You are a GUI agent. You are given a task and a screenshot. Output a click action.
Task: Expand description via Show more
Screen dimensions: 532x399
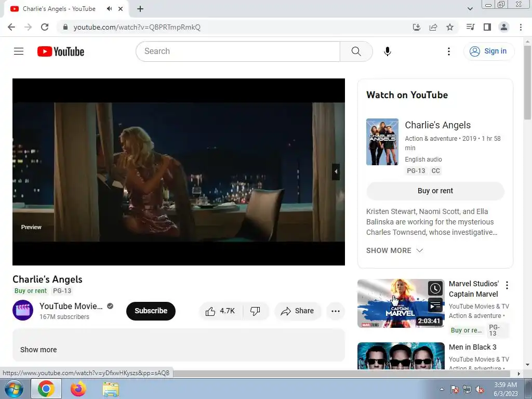point(38,350)
